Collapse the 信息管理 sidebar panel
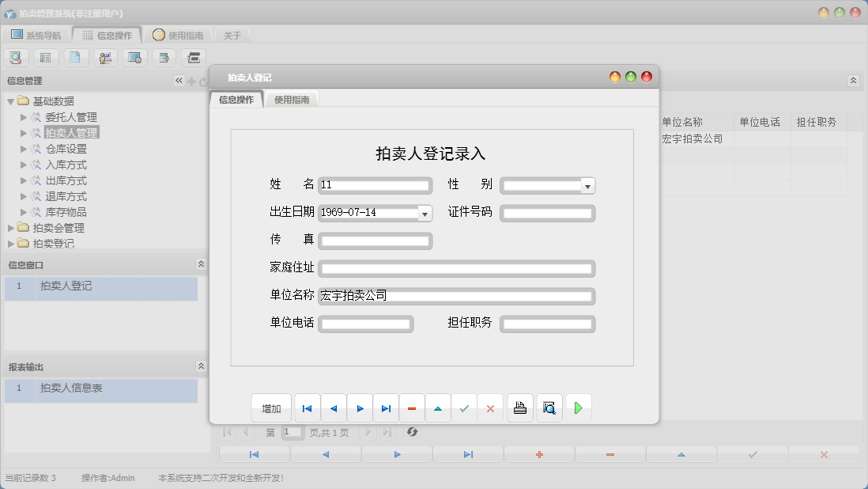868x489 pixels. [x=179, y=80]
